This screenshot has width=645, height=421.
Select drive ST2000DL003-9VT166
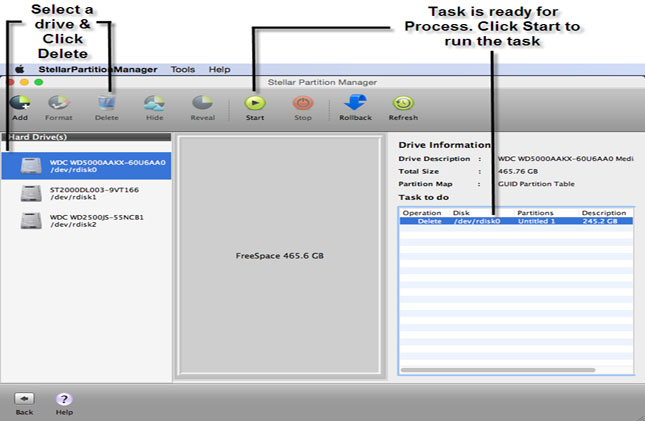tap(86, 193)
